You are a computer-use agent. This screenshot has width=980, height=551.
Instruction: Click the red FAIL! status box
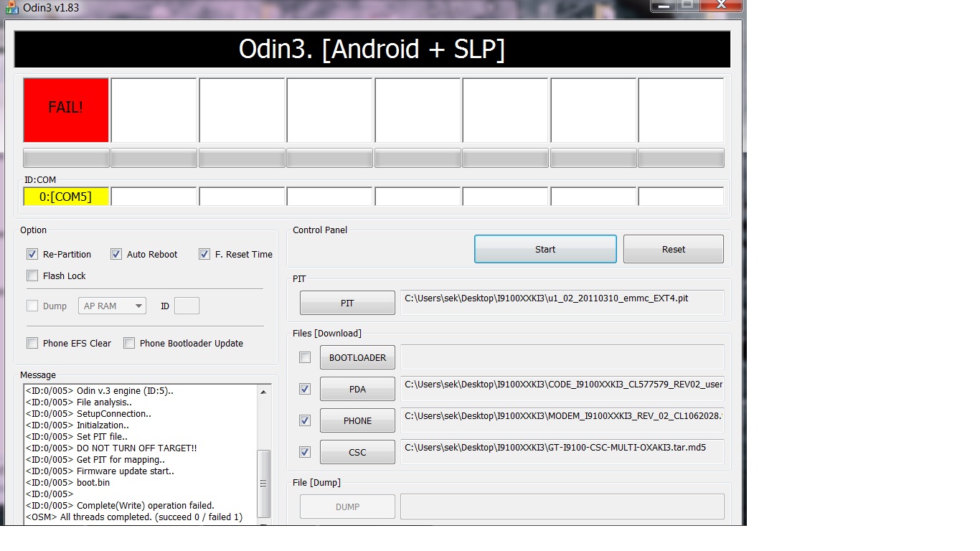(66, 110)
